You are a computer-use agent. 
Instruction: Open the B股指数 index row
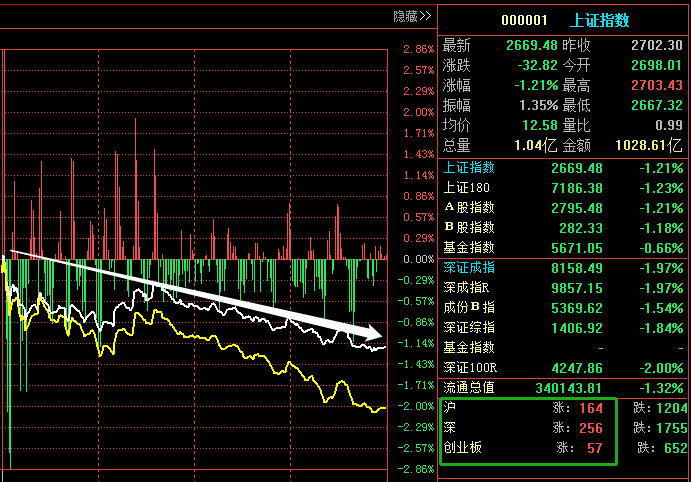pyautogui.click(x=563, y=228)
